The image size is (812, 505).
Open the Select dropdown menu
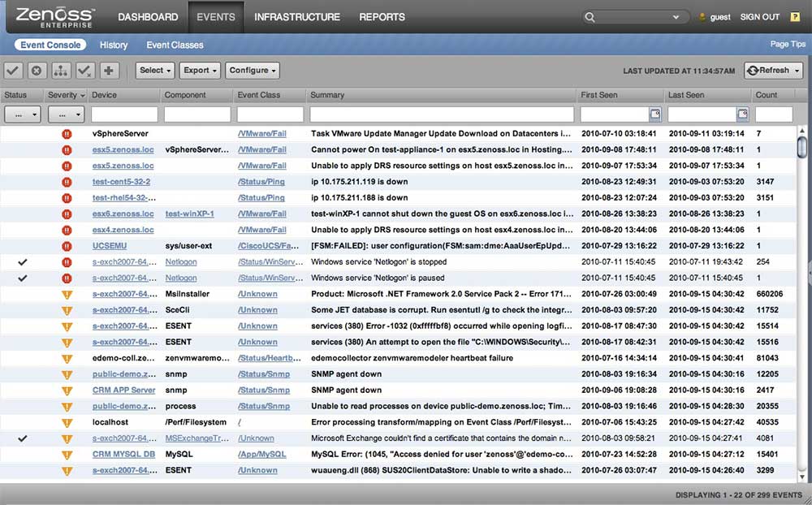[155, 71]
